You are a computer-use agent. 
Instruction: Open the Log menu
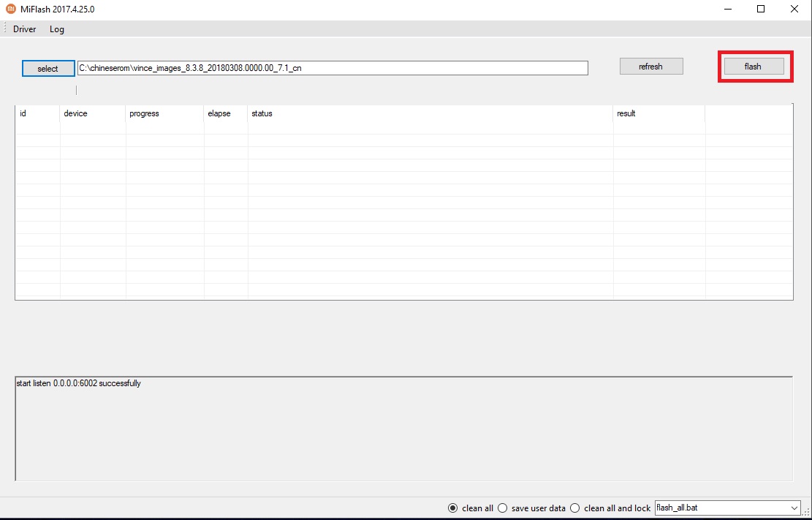[x=57, y=29]
